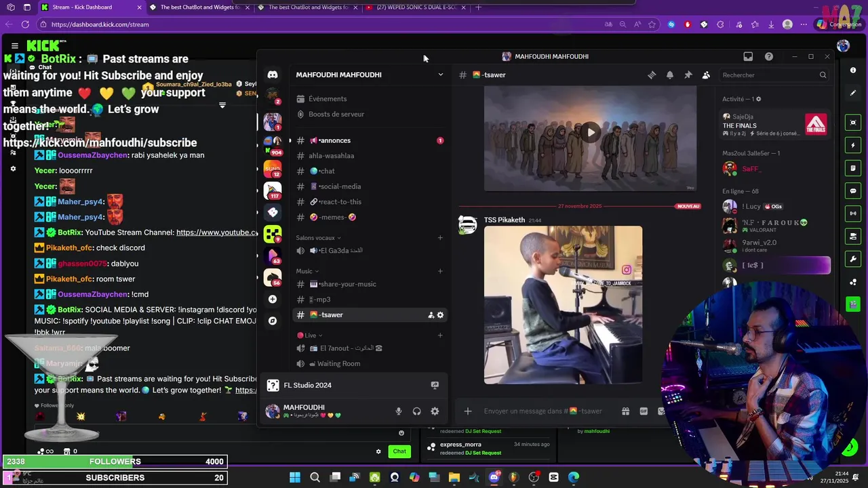Open notification settings bell in channel header
Screen dimensions: 868x488
670,75
